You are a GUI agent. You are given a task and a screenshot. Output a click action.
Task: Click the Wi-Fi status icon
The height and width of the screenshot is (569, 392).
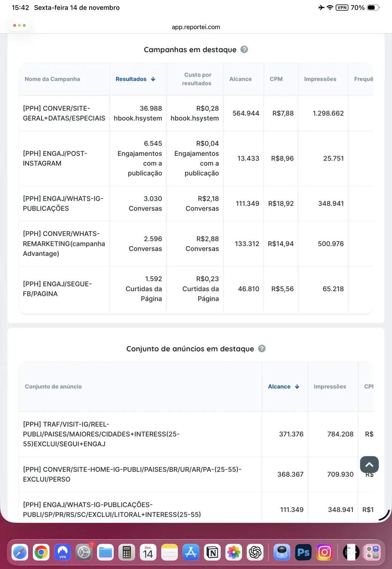(x=330, y=7)
